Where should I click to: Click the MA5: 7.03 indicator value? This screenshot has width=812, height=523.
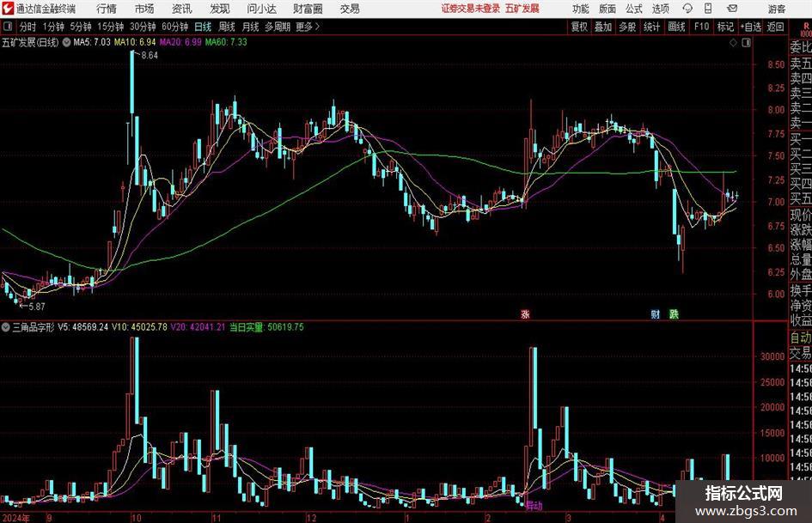point(92,42)
